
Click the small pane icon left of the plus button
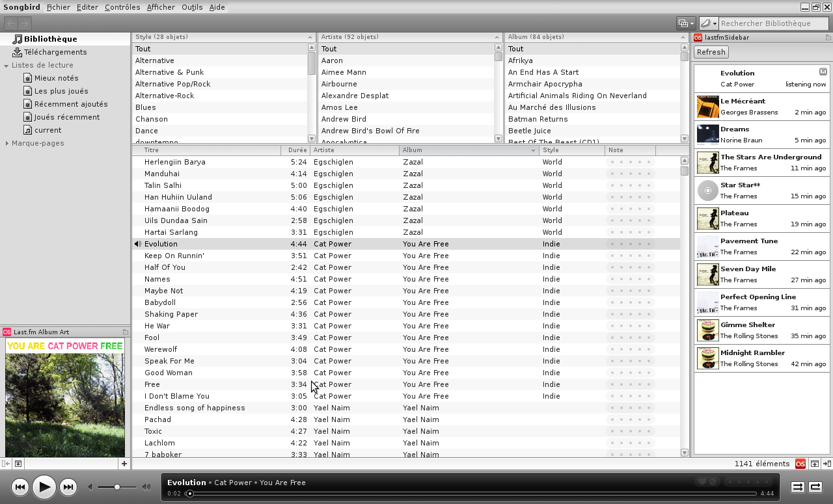click(18, 464)
